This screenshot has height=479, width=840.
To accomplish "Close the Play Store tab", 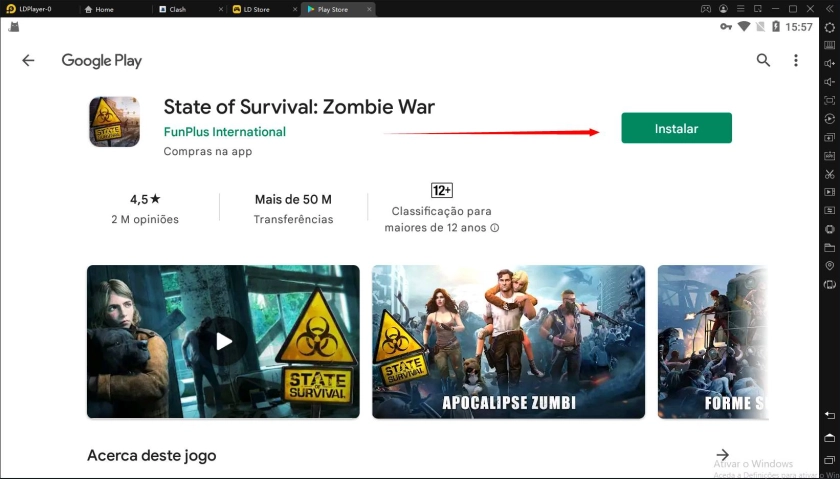I will 369,10.
